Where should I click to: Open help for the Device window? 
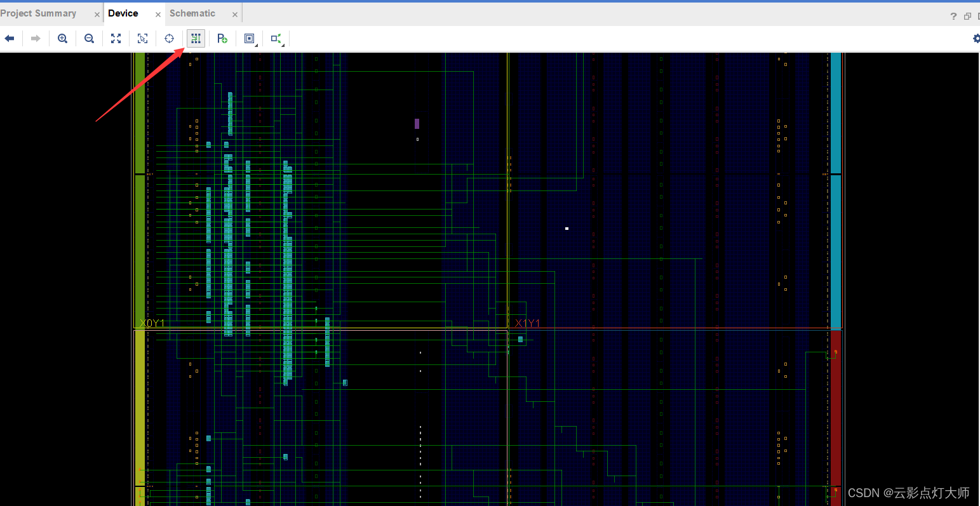point(953,17)
